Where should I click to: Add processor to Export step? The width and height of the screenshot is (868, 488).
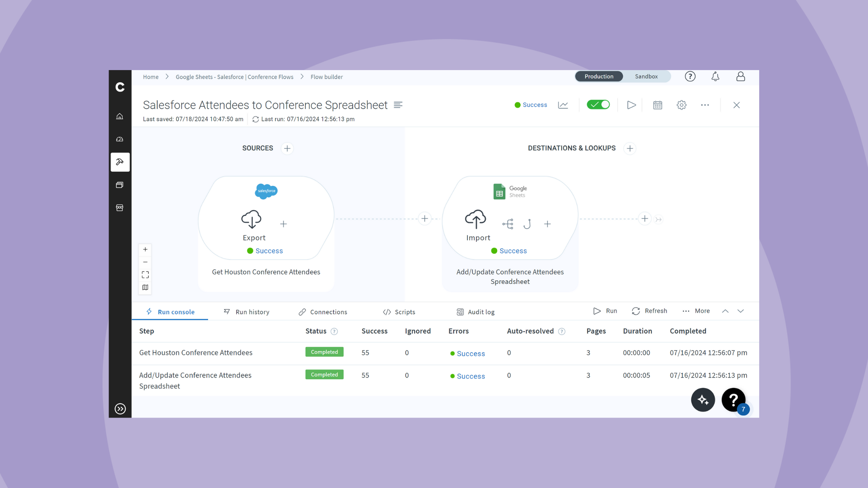click(284, 224)
